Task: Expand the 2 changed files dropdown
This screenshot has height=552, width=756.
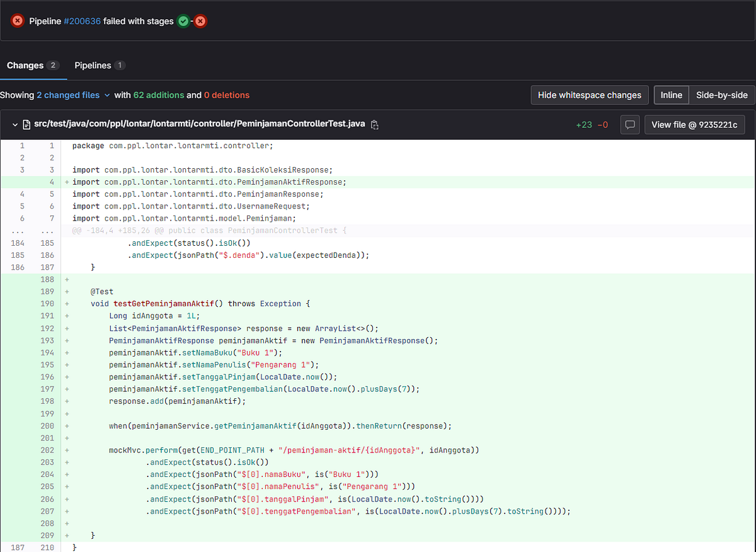Action: pyautogui.click(x=73, y=95)
